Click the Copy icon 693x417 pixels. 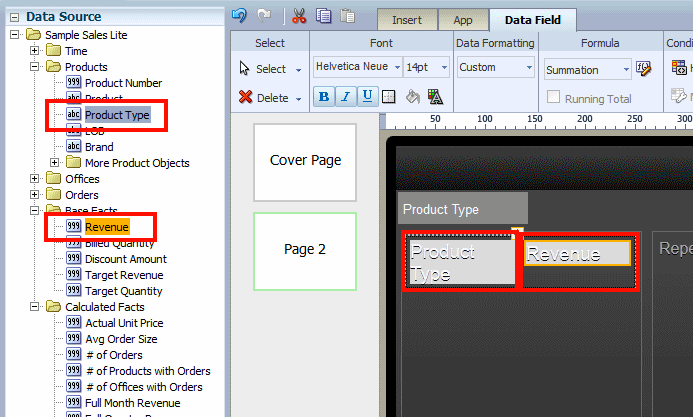tap(324, 16)
